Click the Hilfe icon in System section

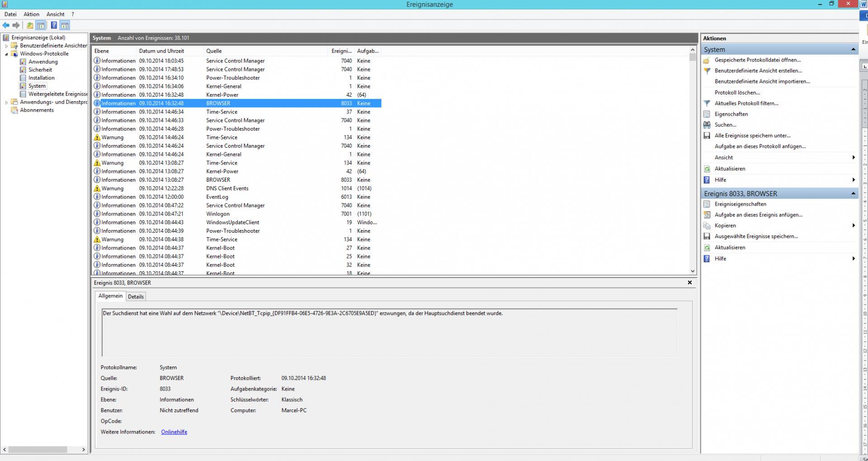coord(707,180)
